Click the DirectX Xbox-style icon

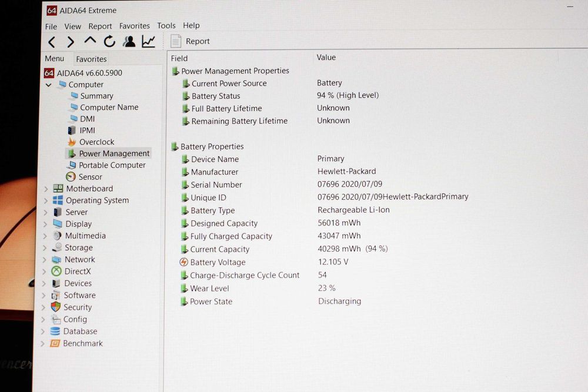(x=56, y=272)
